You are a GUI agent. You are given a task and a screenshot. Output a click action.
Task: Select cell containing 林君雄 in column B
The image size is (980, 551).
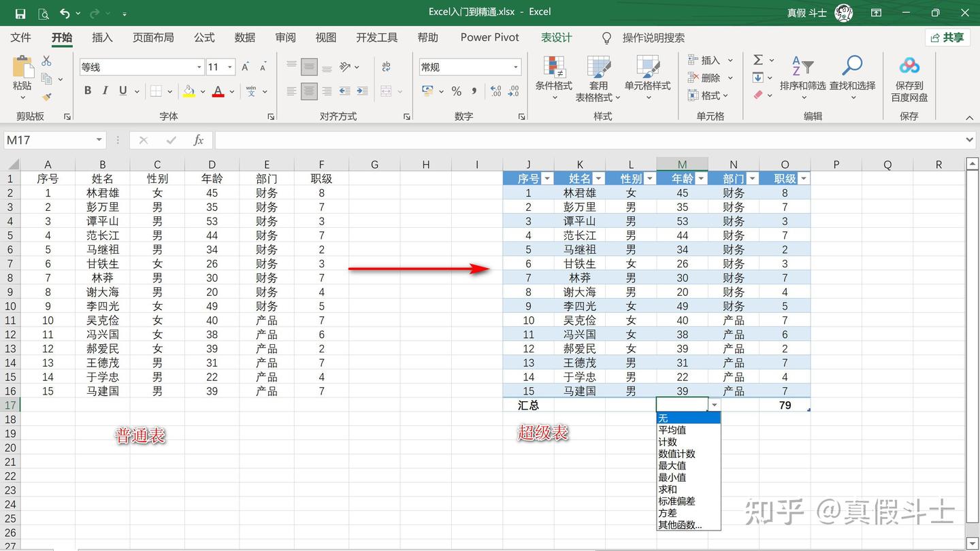(103, 193)
